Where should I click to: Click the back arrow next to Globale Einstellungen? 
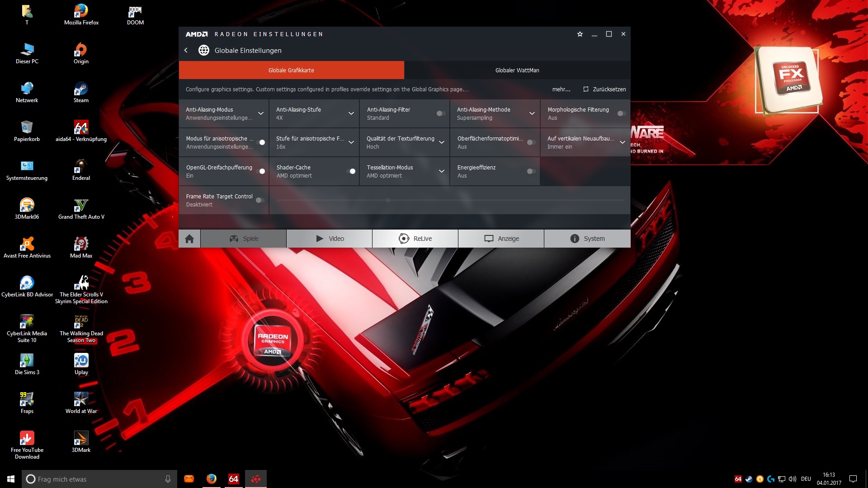(x=186, y=50)
